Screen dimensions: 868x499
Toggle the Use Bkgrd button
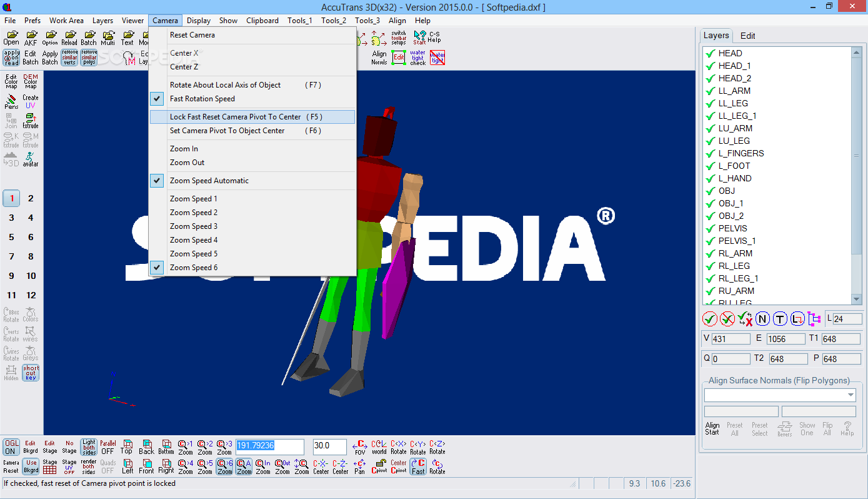31,466
